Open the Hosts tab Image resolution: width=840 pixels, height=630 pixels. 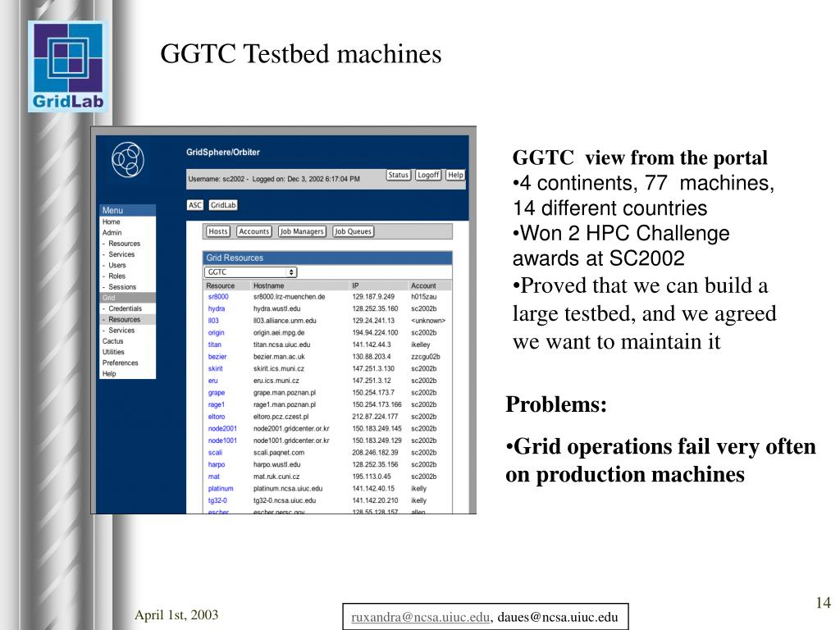click(218, 231)
